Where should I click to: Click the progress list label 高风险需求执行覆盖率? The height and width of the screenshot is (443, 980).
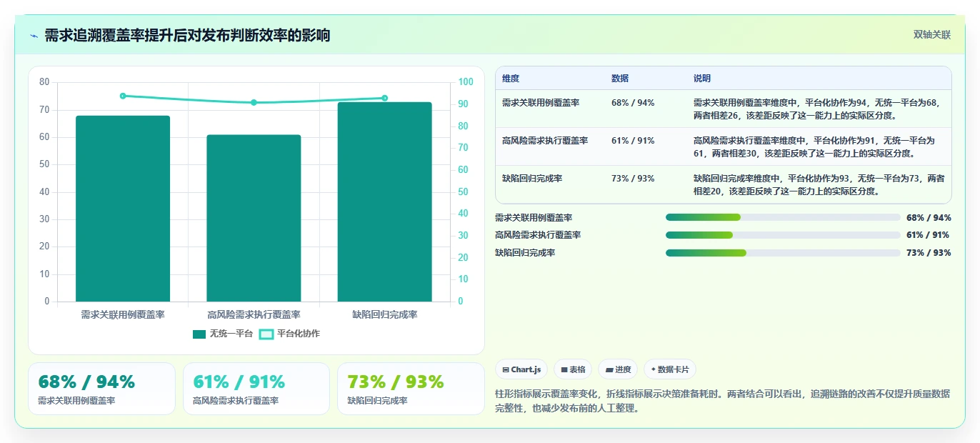(x=538, y=235)
